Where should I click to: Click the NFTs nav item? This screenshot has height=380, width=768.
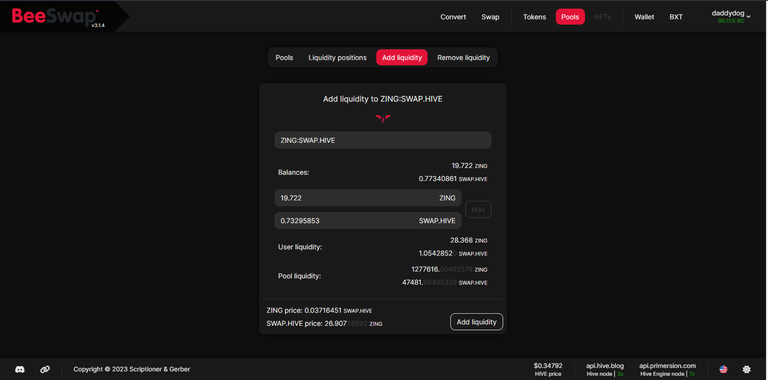(x=602, y=17)
